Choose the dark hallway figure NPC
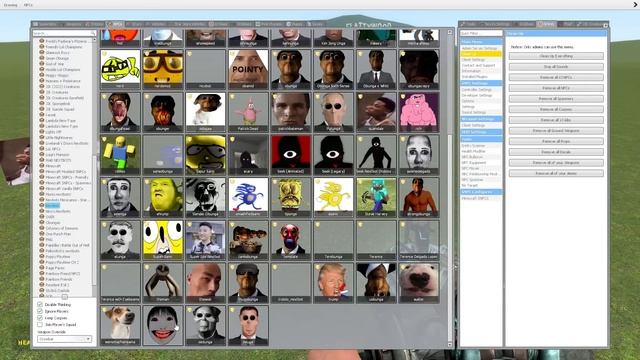The width and height of the screenshot is (640, 360). pyautogui.click(x=248, y=154)
